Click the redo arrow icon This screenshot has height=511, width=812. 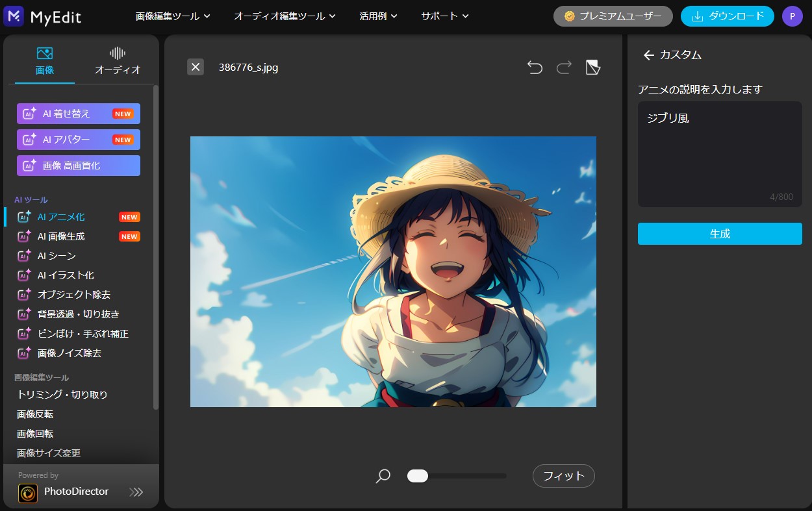564,67
